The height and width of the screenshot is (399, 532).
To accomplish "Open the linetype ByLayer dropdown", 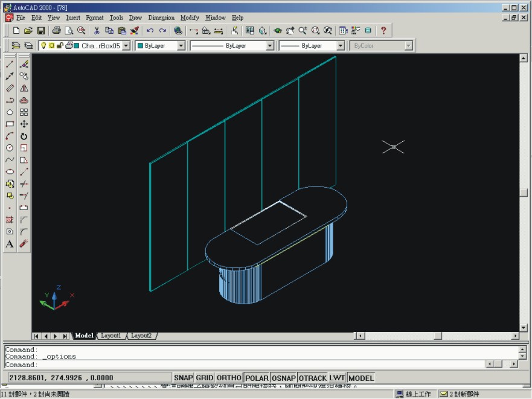I will pos(269,46).
